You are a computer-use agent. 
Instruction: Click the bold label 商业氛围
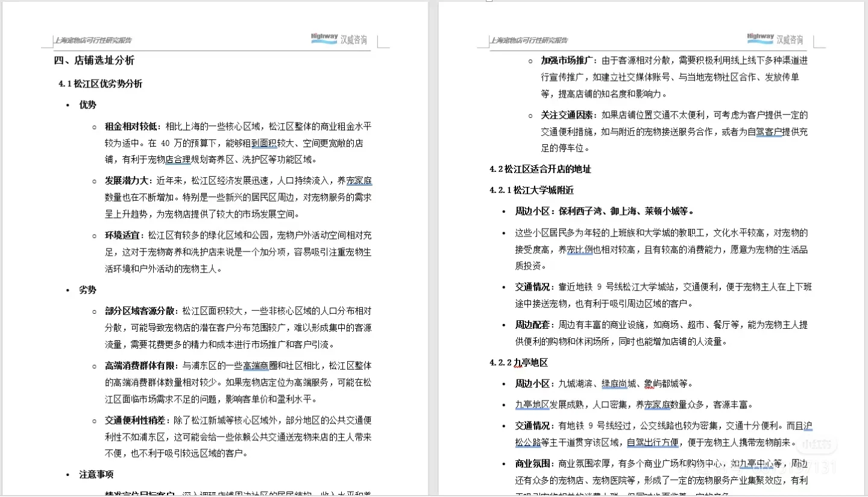click(532, 464)
